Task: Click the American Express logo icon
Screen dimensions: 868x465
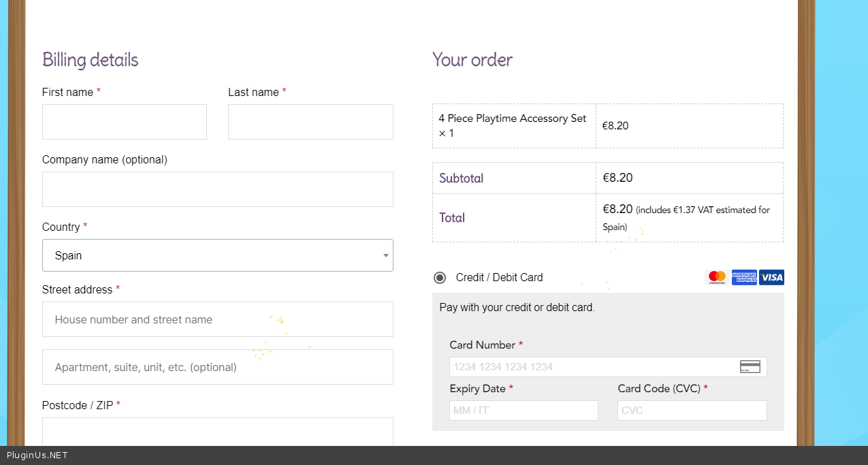Action: tap(744, 277)
